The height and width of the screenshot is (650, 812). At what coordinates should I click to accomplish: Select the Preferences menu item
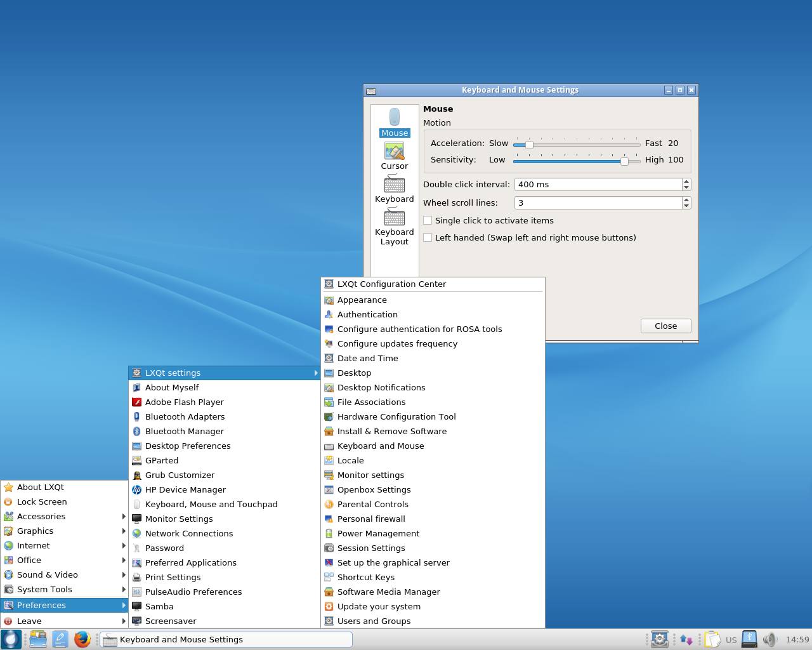[x=64, y=605]
